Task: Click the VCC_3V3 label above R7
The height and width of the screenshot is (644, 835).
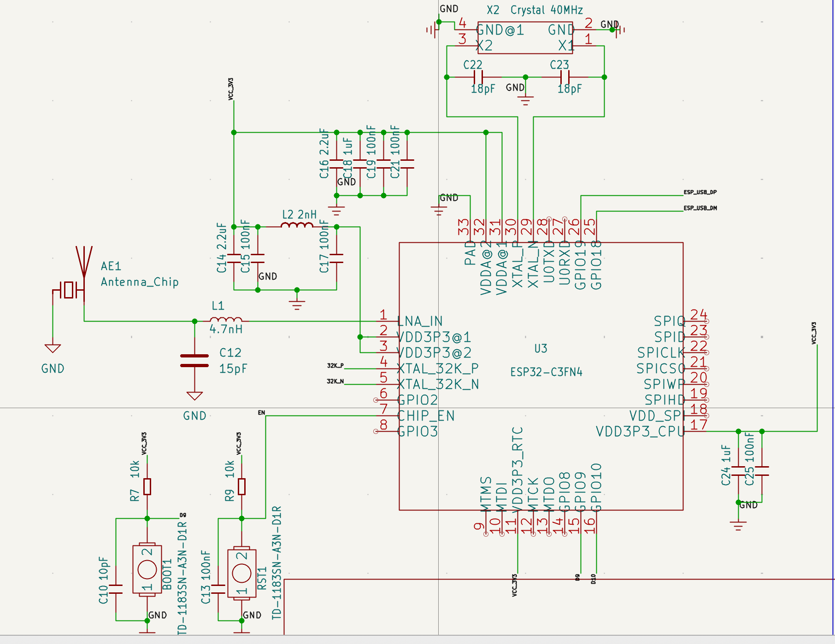Action: pyautogui.click(x=144, y=444)
